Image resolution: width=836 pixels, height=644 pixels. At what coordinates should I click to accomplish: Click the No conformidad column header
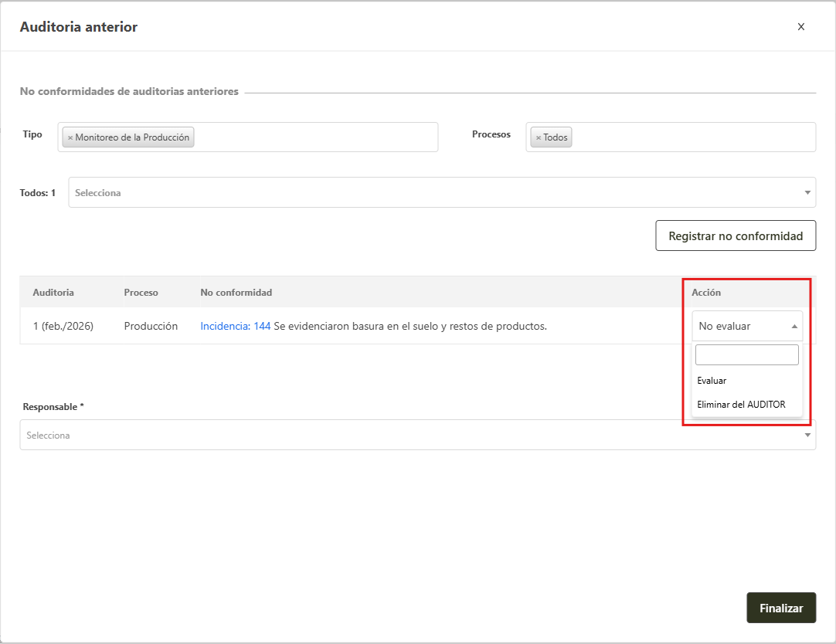pyautogui.click(x=236, y=293)
